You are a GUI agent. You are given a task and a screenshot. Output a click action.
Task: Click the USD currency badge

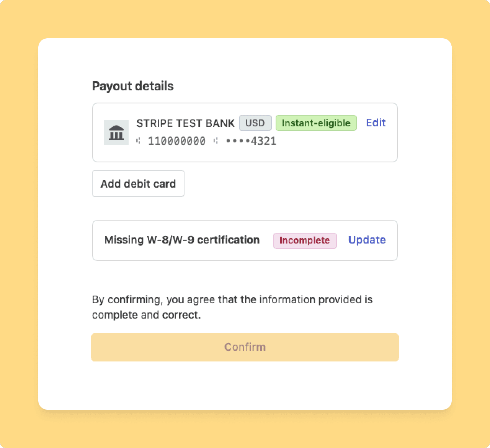[255, 123]
